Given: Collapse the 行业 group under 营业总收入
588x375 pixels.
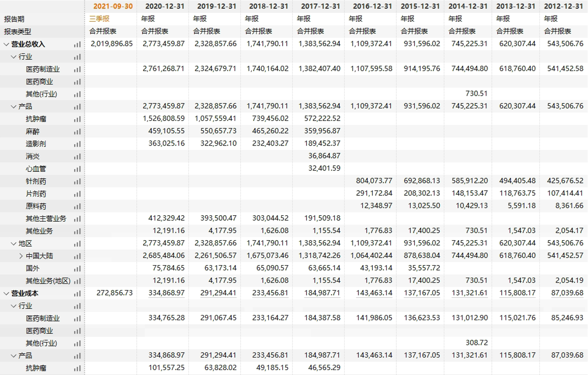Looking at the screenshot, I should click(x=14, y=57).
